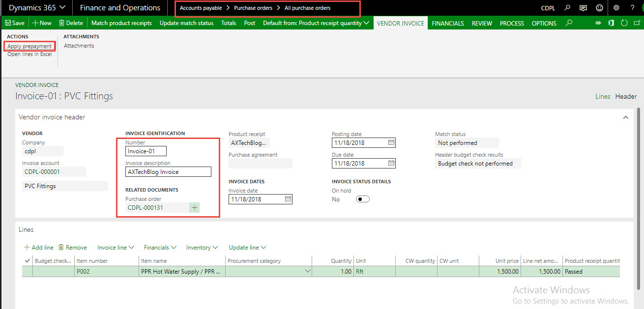This screenshot has width=644, height=309.
Task: Click the Purchase order CDPL-000131 field
Action: [x=157, y=208]
